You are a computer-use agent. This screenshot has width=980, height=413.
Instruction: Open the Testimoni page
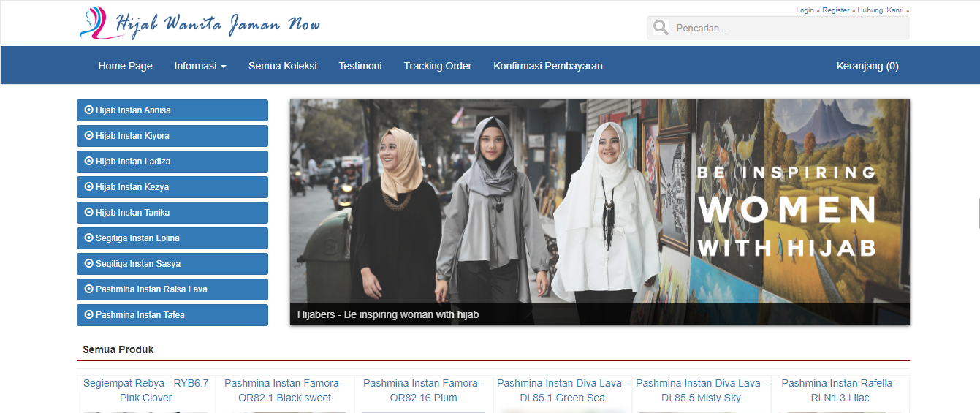[x=360, y=66]
